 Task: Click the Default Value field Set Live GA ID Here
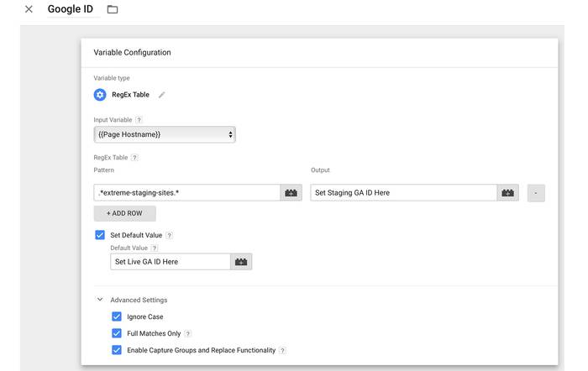(x=171, y=262)
